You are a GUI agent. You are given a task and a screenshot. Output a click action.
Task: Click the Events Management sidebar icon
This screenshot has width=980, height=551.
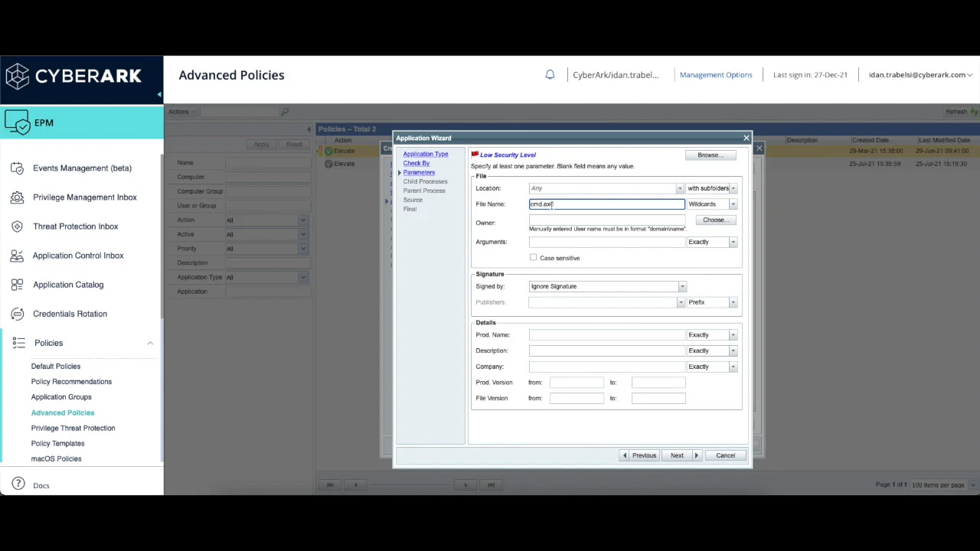pyautogui.click(x=17, y=168)
